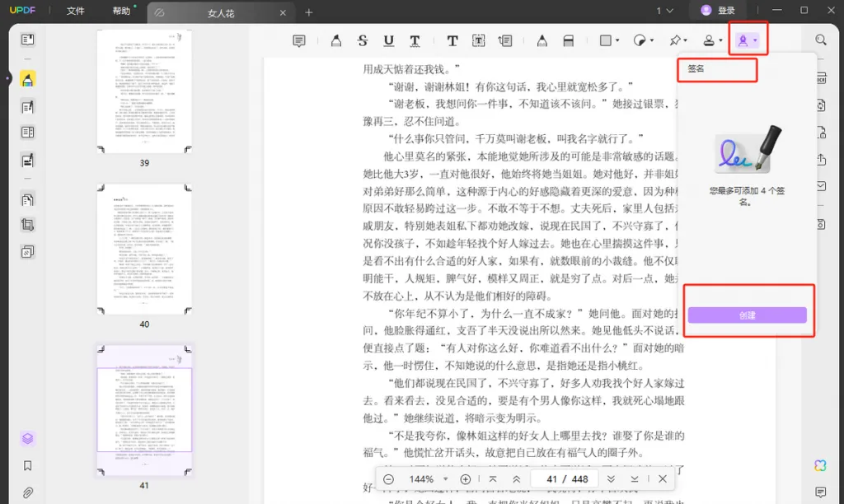Zoom in with the plus button
This screenshot has height=504, width=844.
[x=466, y=479]
